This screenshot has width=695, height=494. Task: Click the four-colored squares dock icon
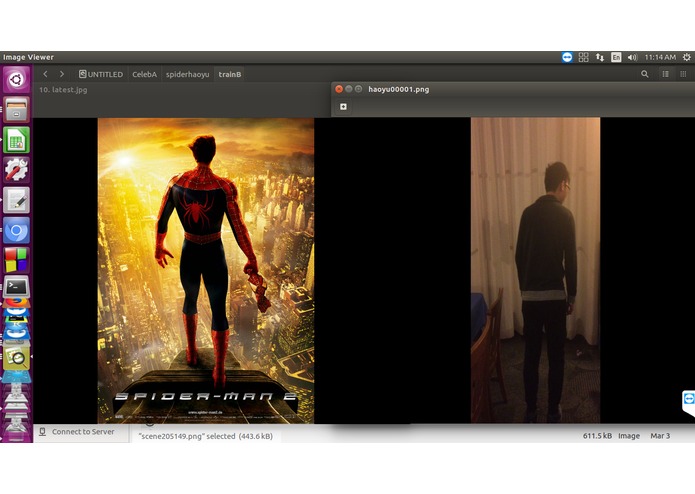click(16, 260)
